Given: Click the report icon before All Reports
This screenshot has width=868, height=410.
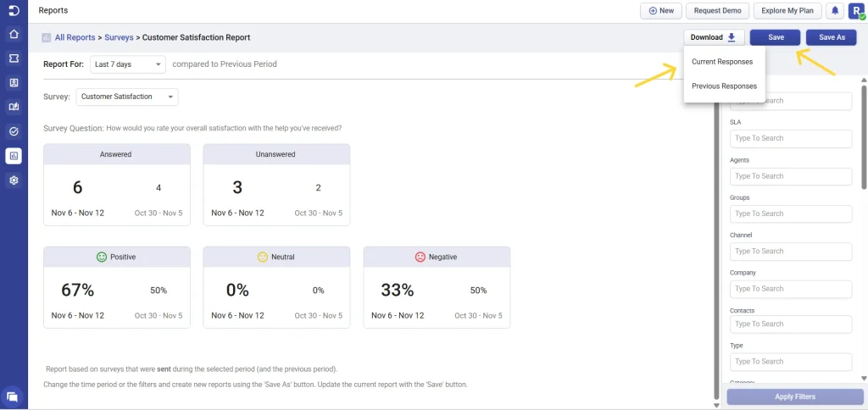Looking at the screenshot, I should [x=47, y=37].
